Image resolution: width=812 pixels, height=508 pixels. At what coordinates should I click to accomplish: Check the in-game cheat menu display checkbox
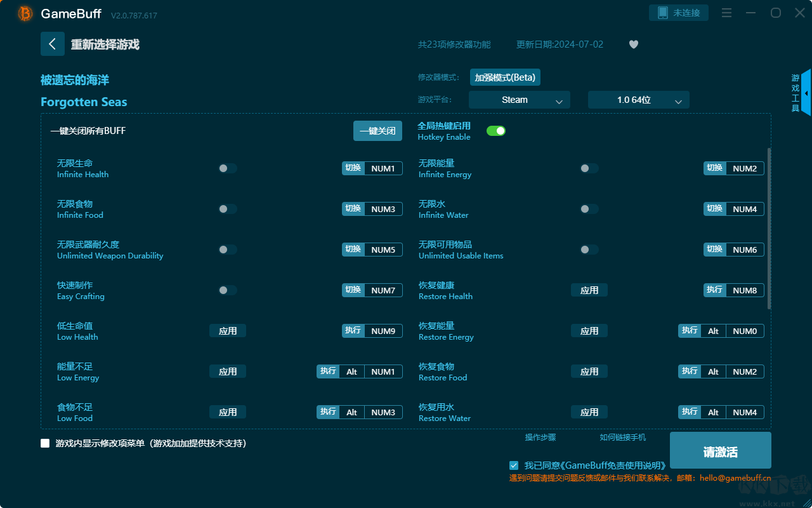click(45, 443)
